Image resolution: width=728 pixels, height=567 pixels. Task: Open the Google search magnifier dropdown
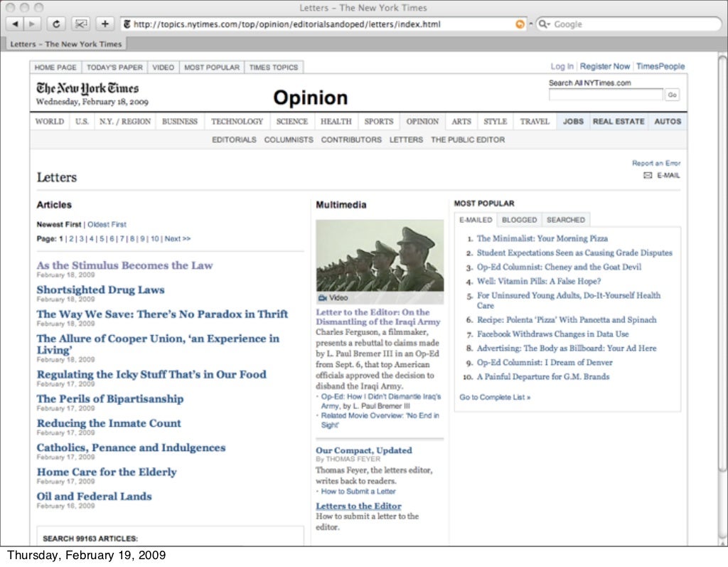point(543,24)
